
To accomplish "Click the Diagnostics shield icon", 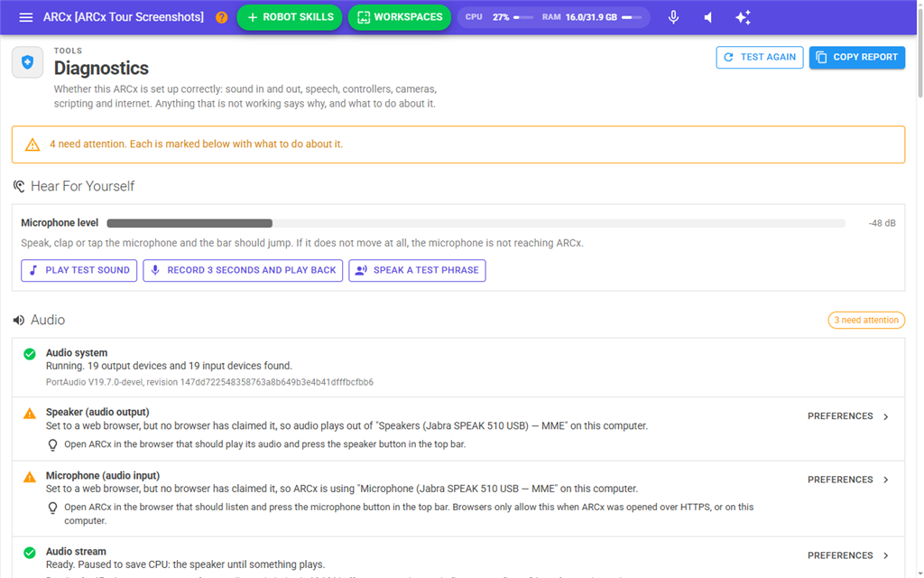I will [28, 62].
